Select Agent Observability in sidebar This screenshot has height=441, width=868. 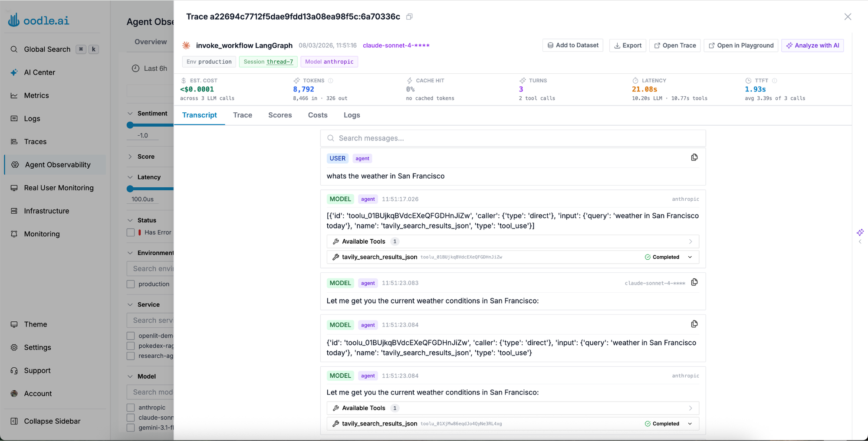point(55,165)
